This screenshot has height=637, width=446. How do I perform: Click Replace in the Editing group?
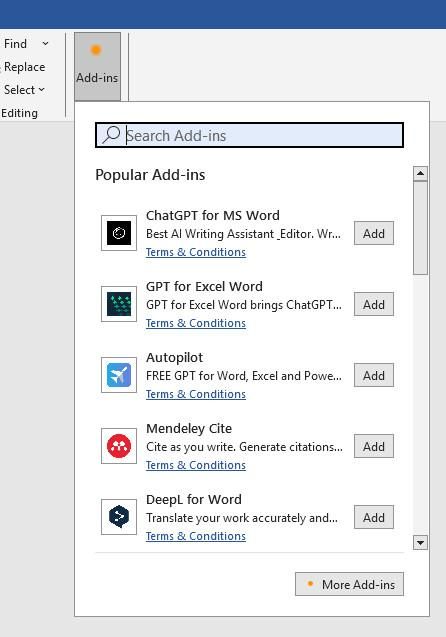[24, 67]
